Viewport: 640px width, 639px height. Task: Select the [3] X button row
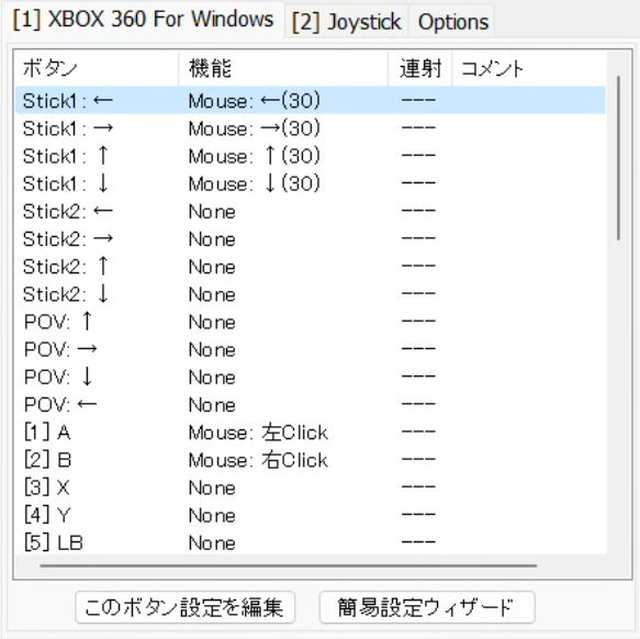310,488
